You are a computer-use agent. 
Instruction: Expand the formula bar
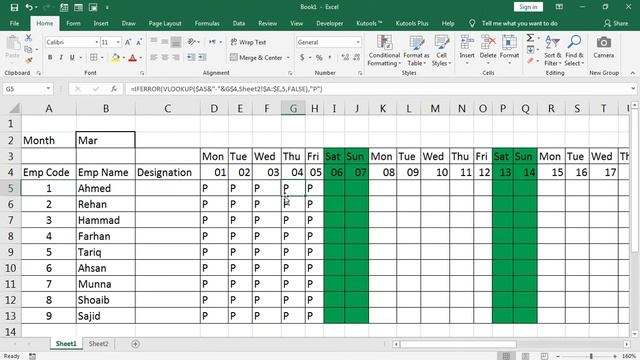[x=633, y=89]
